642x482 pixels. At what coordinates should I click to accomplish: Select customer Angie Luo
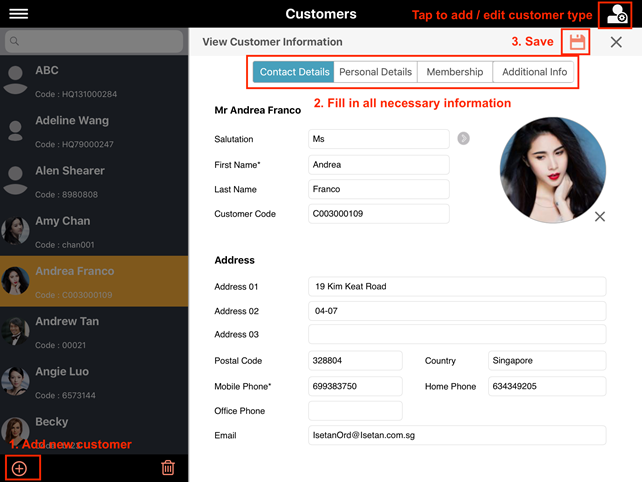[94, 382]
